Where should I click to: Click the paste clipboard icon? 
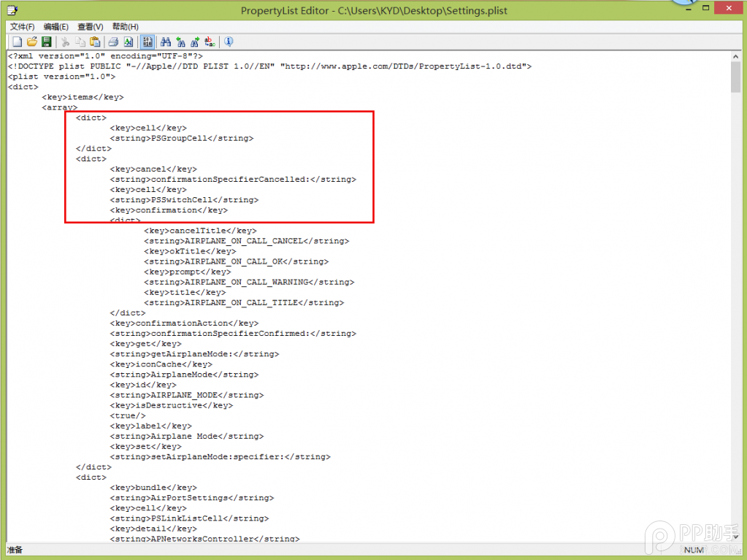click(x=95, y=42)
